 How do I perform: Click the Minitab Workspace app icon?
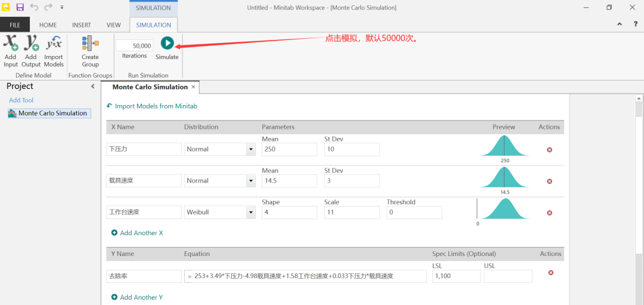(x=6, y=7)
